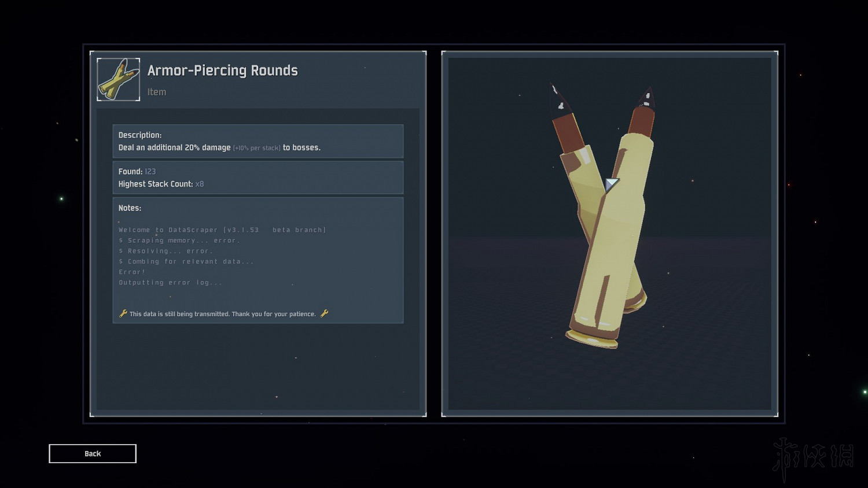868x488 pixels.
Task: Click the '+10% per stack' text
Action: pos(256,148)
